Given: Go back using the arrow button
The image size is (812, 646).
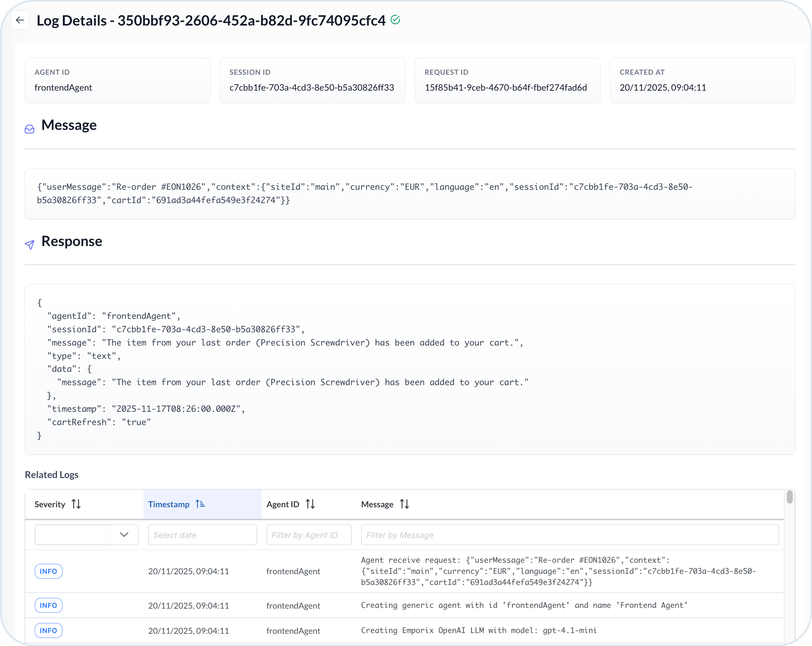Looking at the screenshot, I should point(20,20).
